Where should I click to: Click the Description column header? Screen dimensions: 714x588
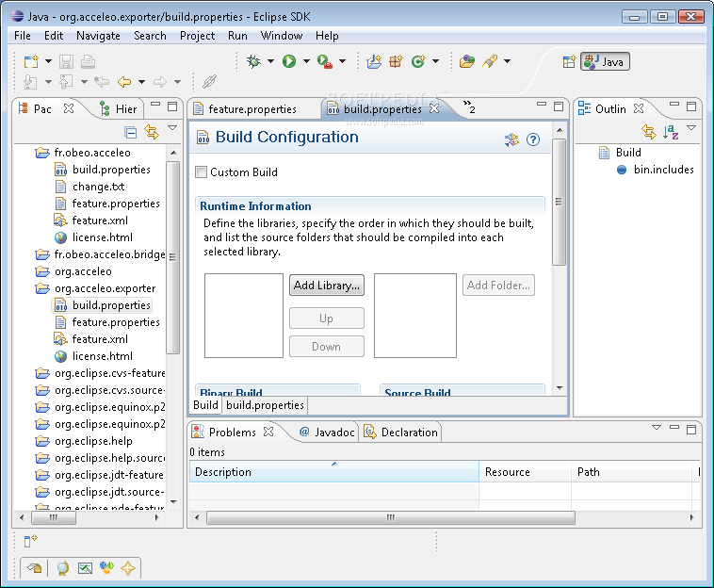pyautogui.click(x=334, y=472)
